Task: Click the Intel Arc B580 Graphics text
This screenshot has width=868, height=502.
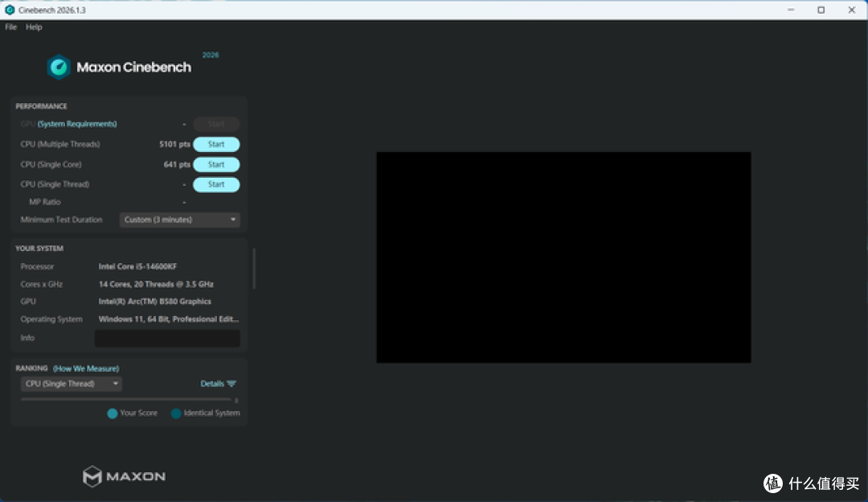Action: click(x=155, y=302)
